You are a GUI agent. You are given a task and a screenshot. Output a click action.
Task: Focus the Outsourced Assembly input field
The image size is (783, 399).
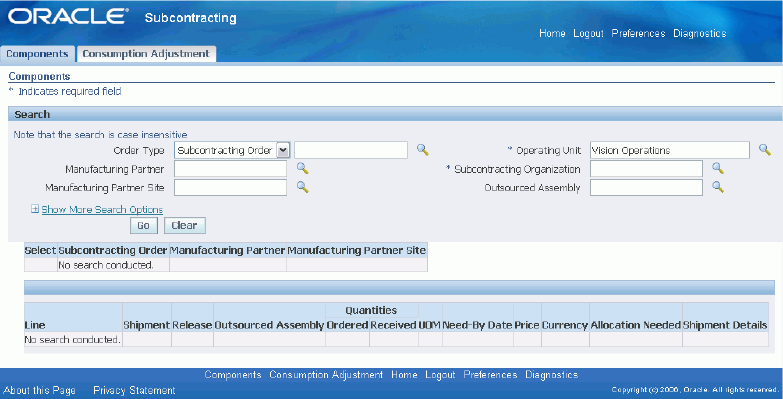coord(646,188)
